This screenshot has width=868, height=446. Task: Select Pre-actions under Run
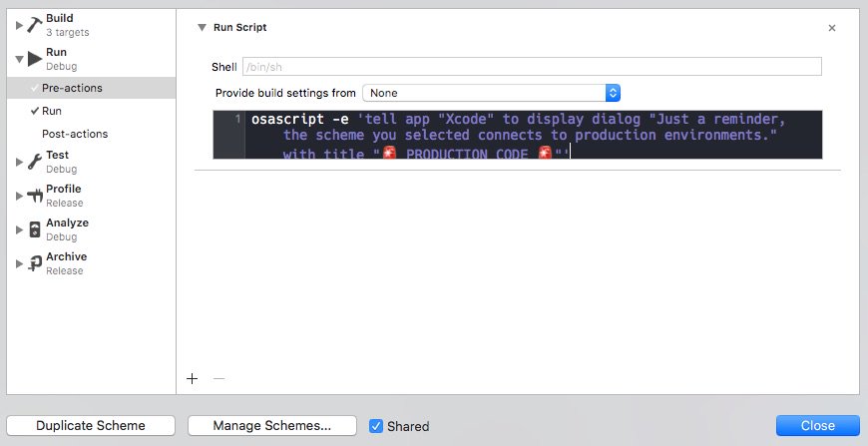tap(92, 88)
